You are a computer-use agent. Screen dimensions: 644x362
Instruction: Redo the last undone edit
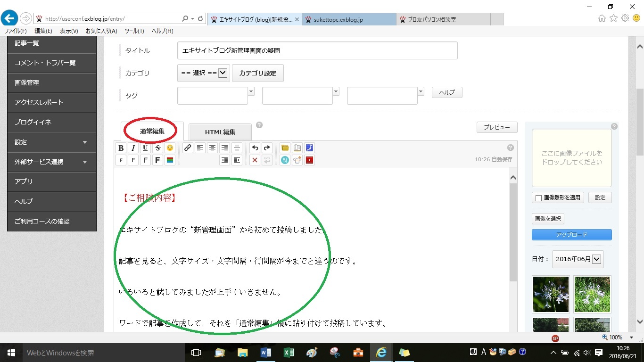tap(267, 148)
